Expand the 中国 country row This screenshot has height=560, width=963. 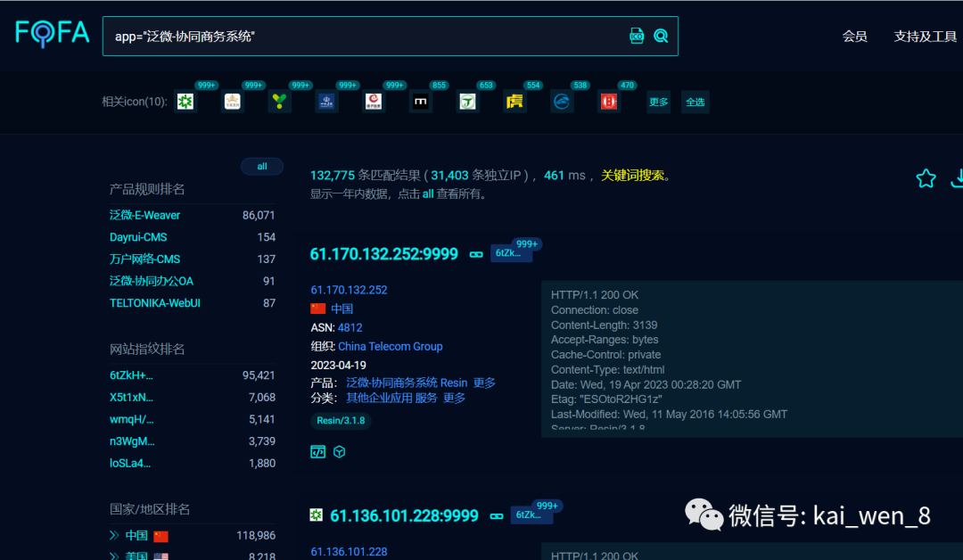click(x=114, y=535)
